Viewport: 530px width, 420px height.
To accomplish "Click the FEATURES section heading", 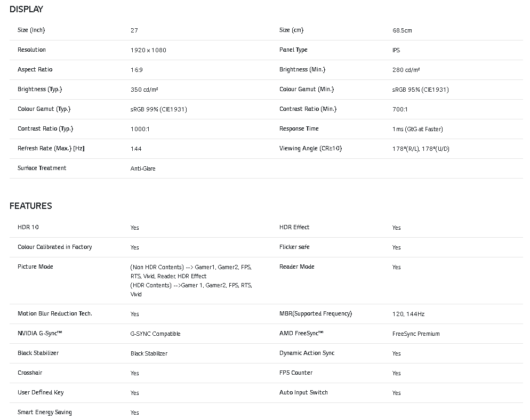I will click(30, 206).
